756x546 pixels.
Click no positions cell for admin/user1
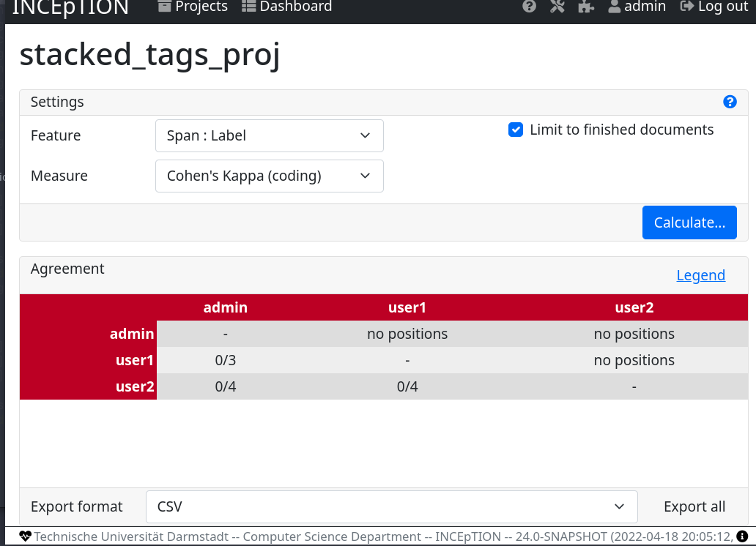click(x=407, y=334)
